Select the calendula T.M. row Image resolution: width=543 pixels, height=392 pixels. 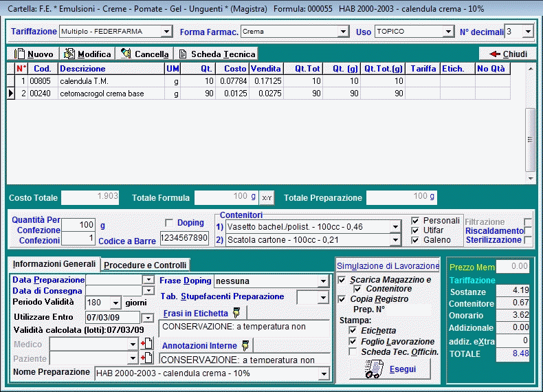tap(258, 81)
